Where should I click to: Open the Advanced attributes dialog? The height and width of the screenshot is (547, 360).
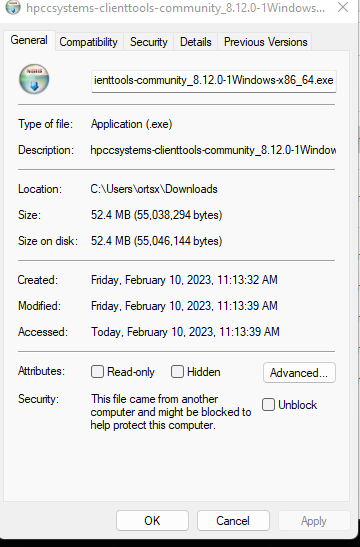(299, 373)
